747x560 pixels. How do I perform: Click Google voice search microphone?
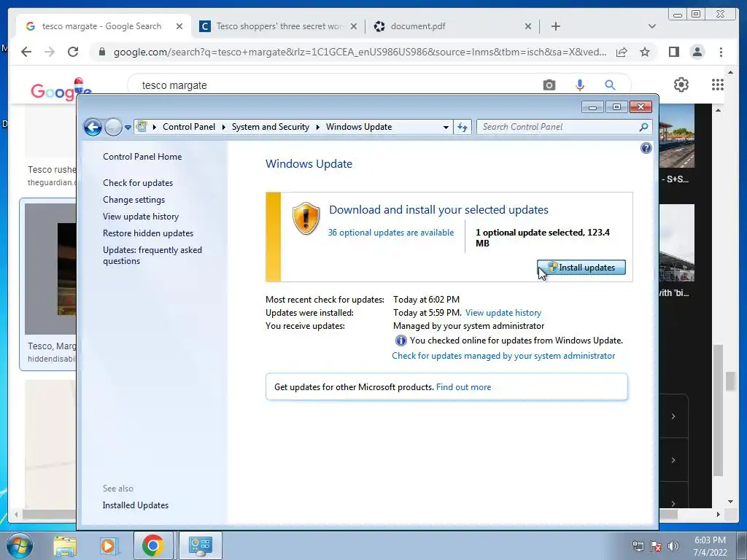tap(579, 85)
